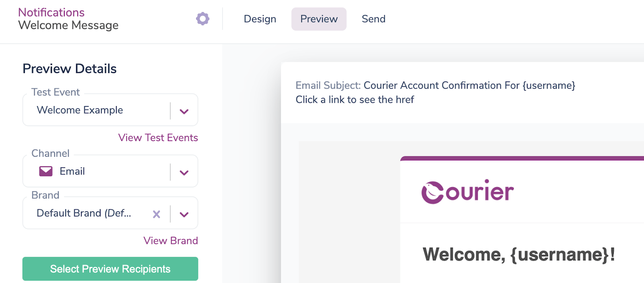Select the Notifications breadcrumb link

point(51,12)
